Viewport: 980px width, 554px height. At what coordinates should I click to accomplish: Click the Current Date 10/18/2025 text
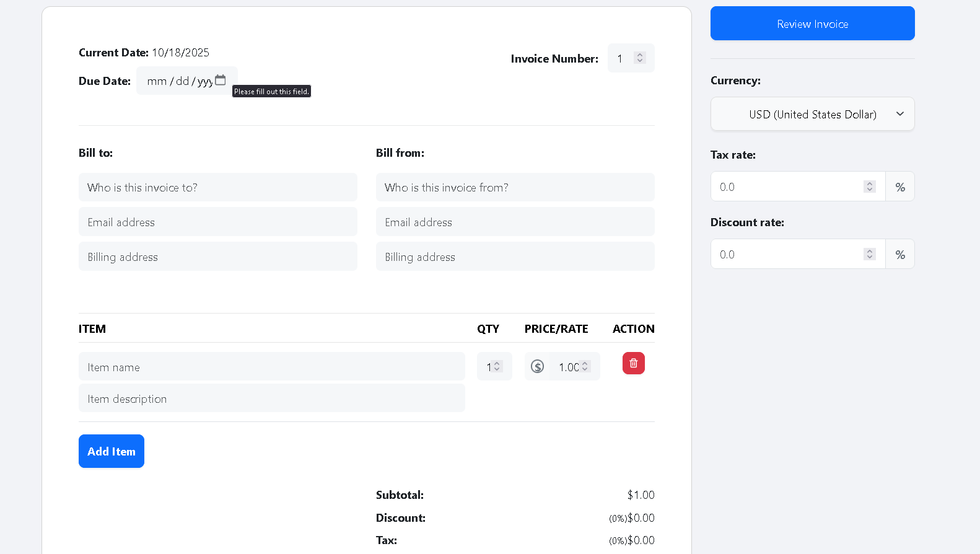click(x=144, y=53)
